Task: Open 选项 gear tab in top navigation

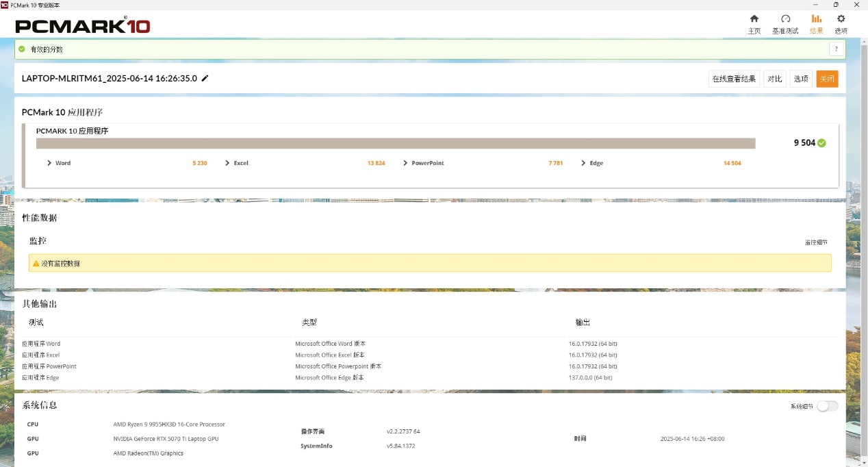Action: pos(841,24)
